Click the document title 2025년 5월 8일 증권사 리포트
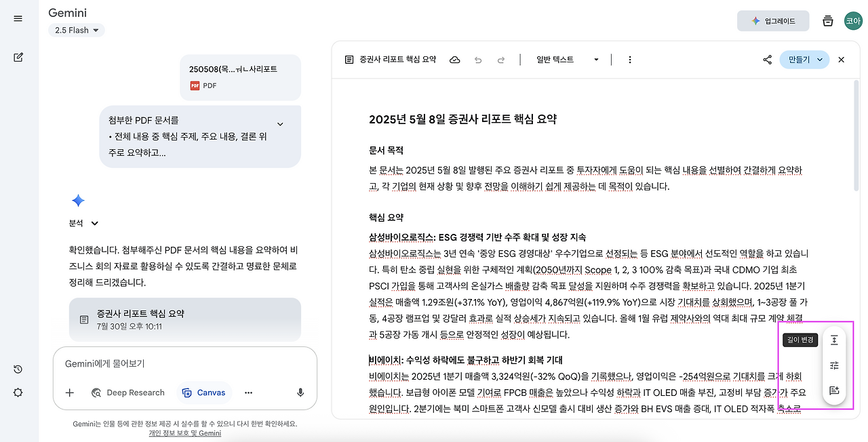 point(462,119)
